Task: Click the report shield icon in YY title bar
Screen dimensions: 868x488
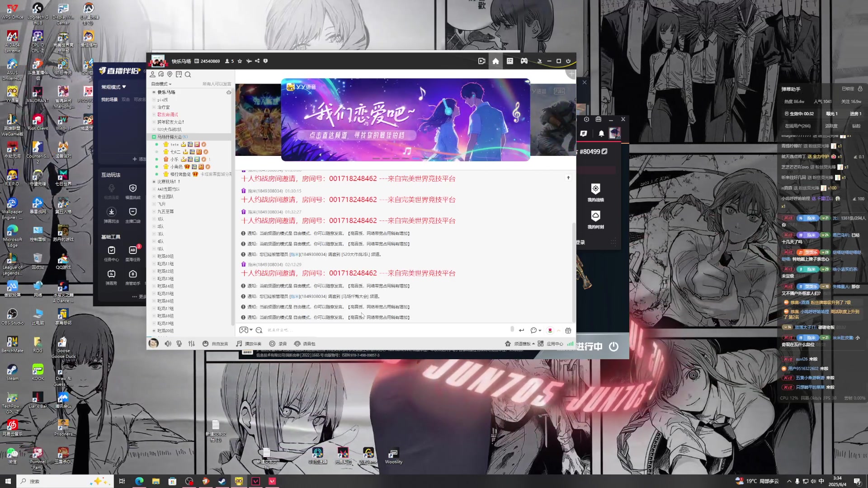Action: point(265,61)
